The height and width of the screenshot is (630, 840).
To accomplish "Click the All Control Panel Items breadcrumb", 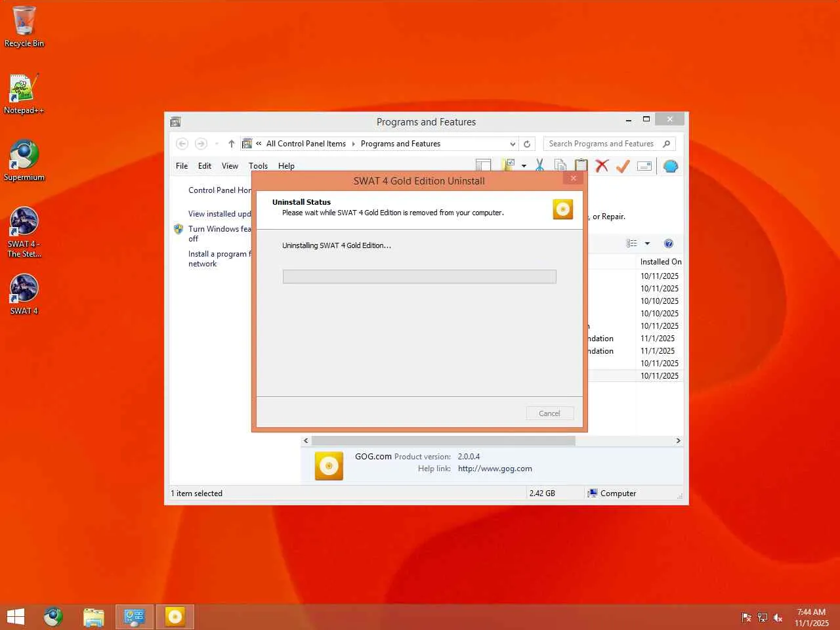I will pyautogui.click(x=306, y=144).
